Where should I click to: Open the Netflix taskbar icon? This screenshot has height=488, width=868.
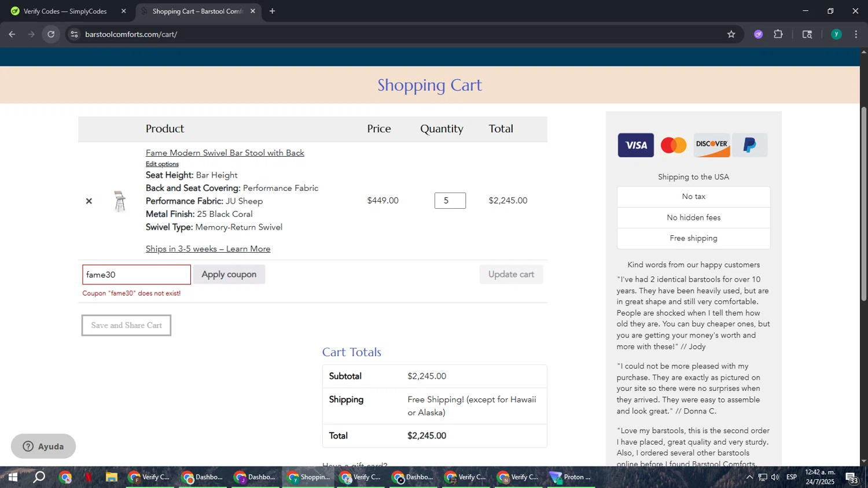click(89, 478)
